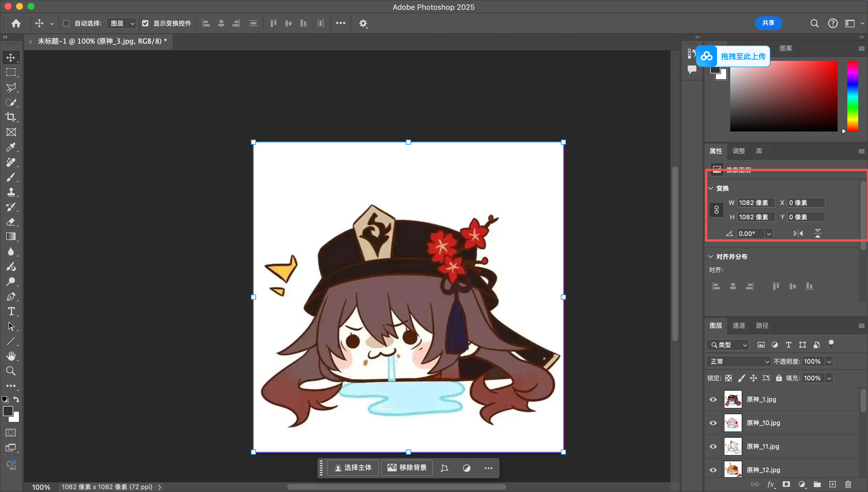Pick a color in the color field

pos(784,96)
